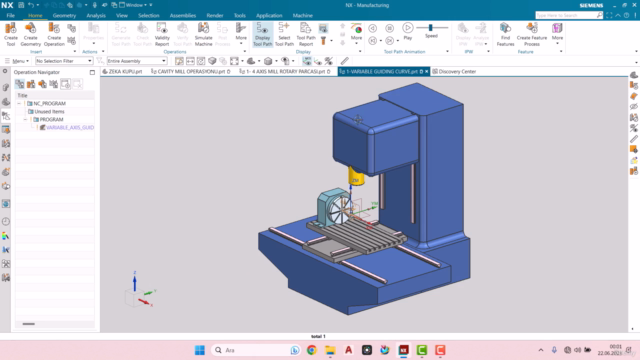640x360 pixels.
Task: Close the VARIABLE GUIDING CURVE.prt tab
Action: coord(427,71)
